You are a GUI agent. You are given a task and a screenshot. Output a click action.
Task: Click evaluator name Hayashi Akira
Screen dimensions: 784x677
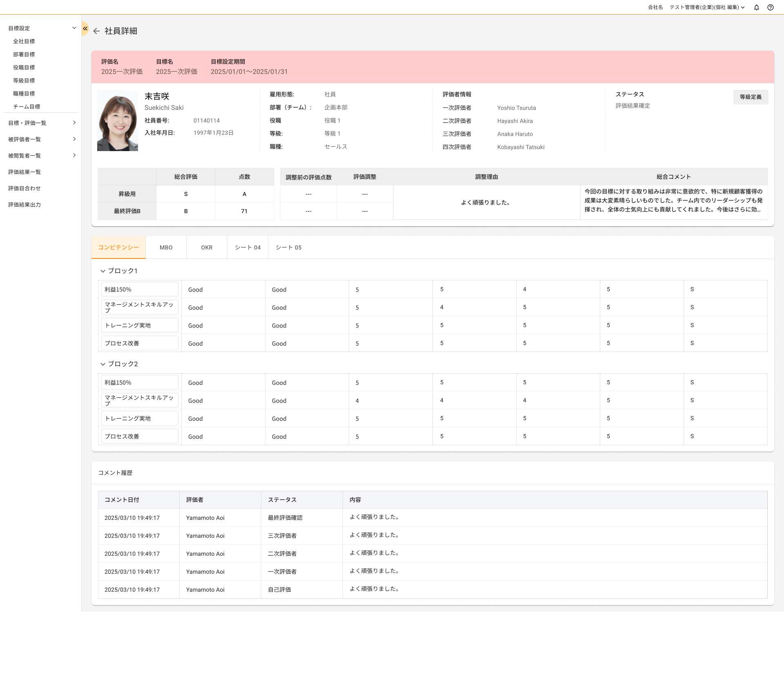click(515, 121)
